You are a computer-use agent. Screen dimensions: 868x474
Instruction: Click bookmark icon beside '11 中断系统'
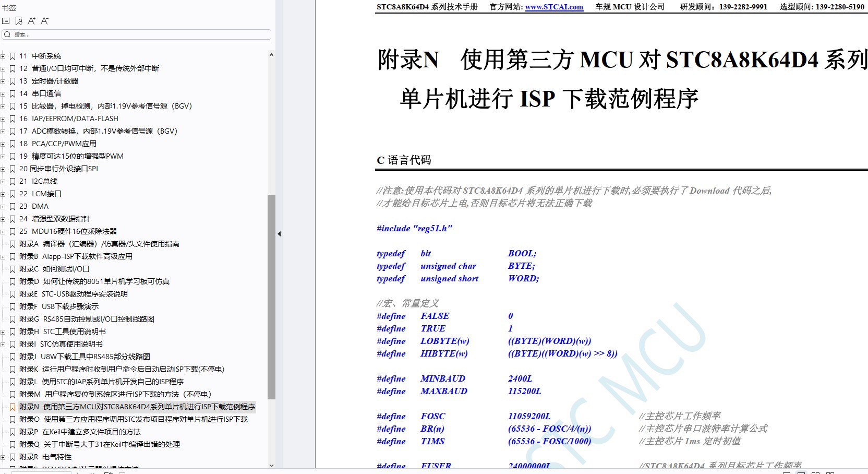coord(13,56)
